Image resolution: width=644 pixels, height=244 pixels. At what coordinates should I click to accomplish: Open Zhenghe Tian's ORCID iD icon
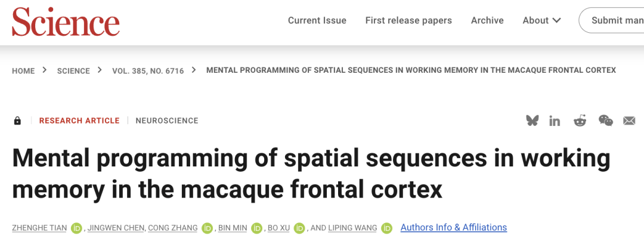(x=76, y=228)
